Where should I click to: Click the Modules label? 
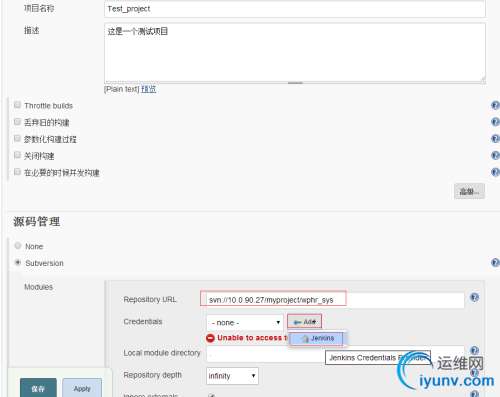38,287
